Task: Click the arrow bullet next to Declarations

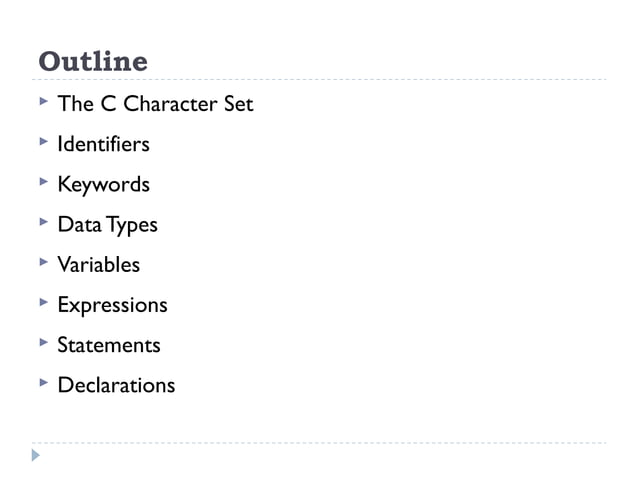Action: (x=44, y=383)
